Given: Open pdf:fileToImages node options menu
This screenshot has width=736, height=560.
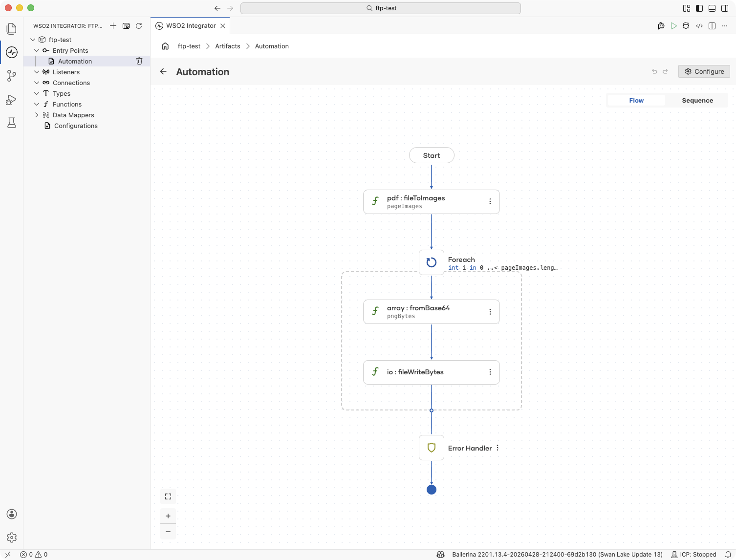Looking at the screenshot, I should [x=490, y=201].
